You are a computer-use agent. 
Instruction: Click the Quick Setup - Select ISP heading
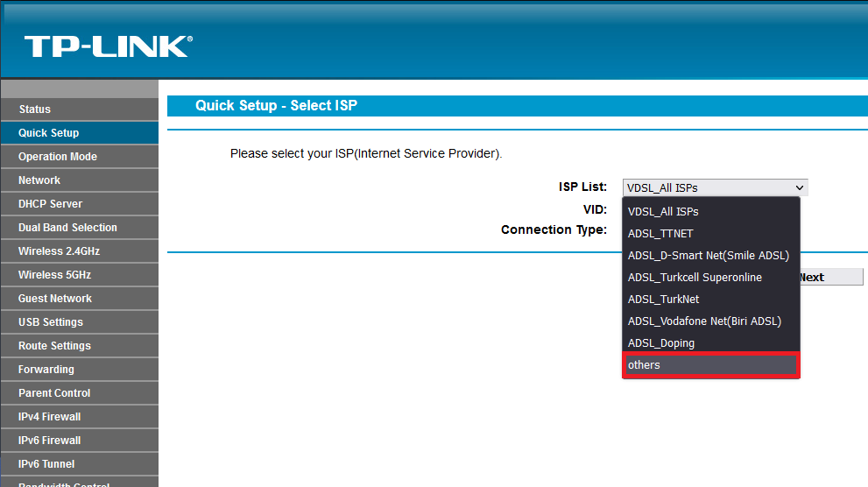276,105
